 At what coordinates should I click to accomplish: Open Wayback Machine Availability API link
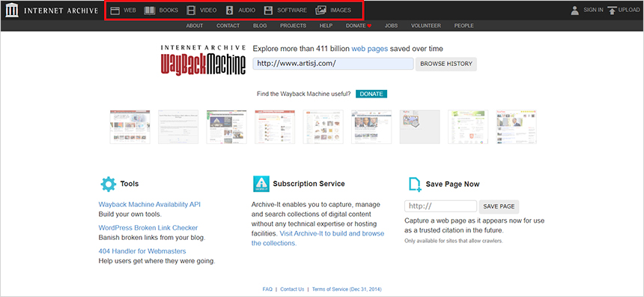point(150,204)
